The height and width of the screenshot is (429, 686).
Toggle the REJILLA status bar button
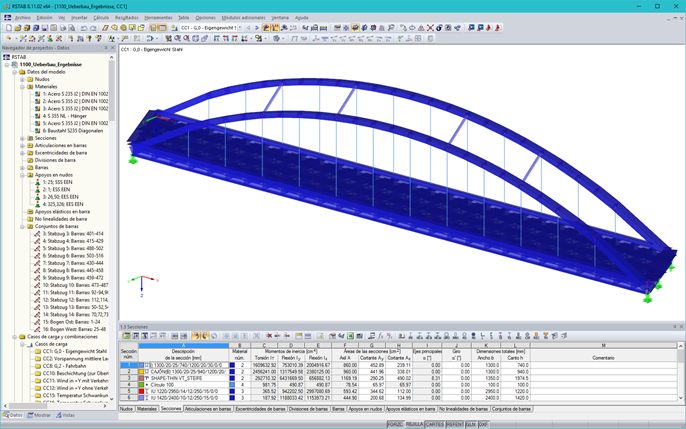[x=414, y=425]
